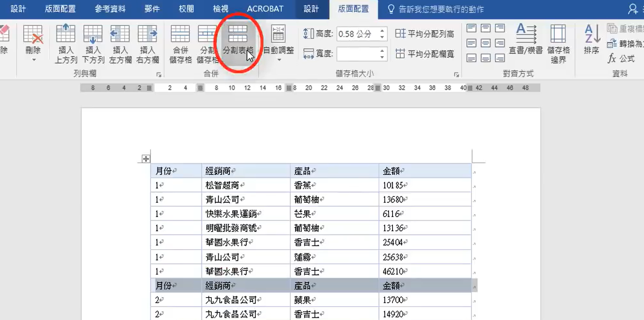Click the amount cell 13136
The width and height of the screenshot is (644, 320).
(x=425, y=228)
